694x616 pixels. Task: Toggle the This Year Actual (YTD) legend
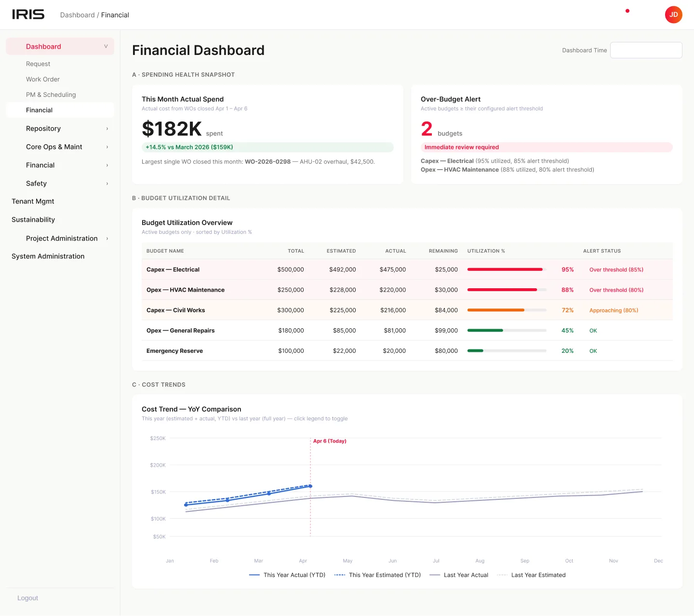(x=287, y=575)
